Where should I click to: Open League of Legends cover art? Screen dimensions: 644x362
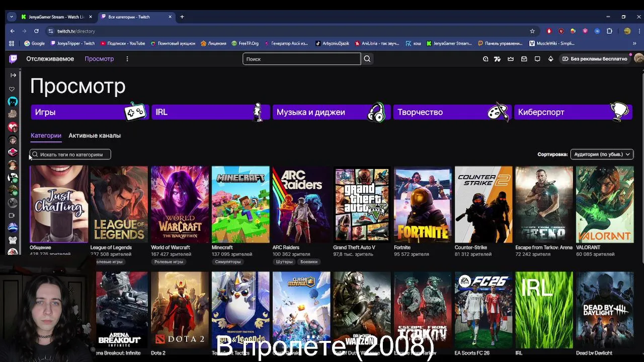point(119,205)
